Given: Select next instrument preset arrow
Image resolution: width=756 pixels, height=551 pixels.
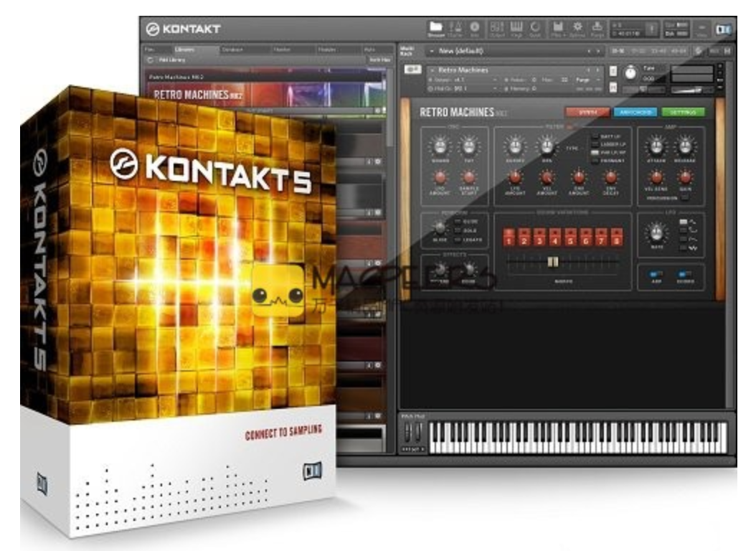Looking at the screenshot, I should (x=597, y=70).
